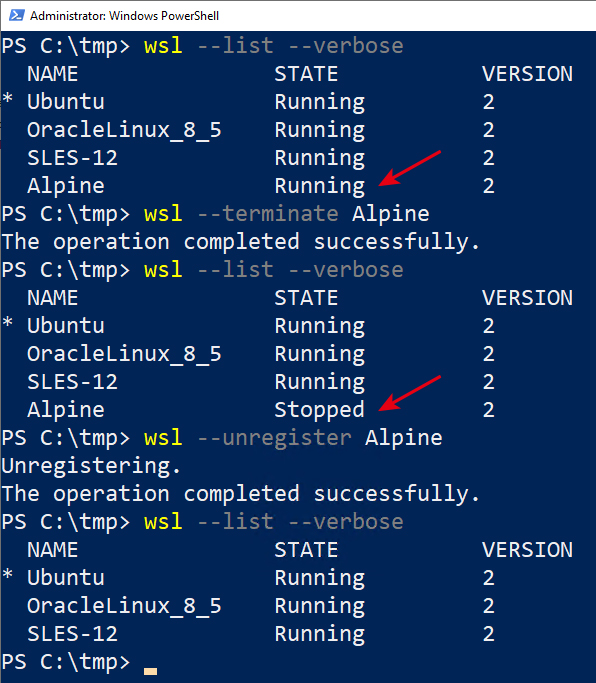Click the first wsl --list --verbose command
The height and width of the screenshot is (683, 596).
(274, 46)
